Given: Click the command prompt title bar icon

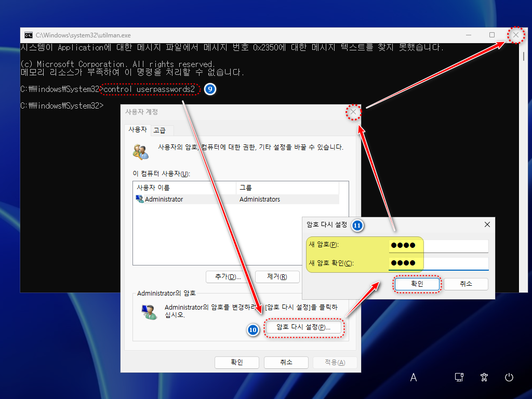Looking at the screenshot, I should coord(29,35).
